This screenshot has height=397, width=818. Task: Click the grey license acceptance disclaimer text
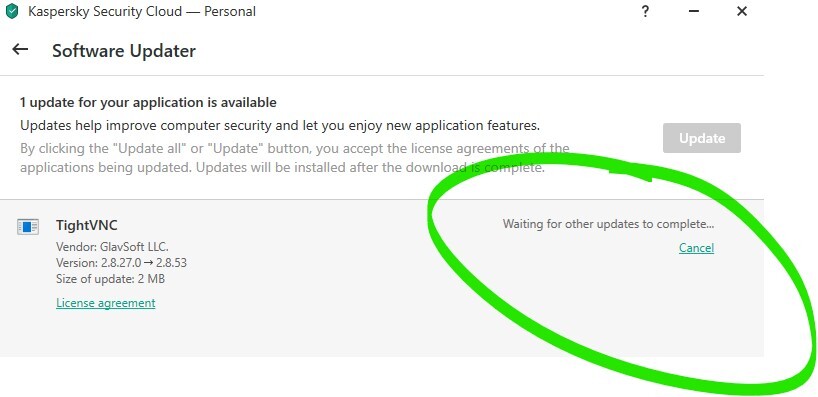point(295,159)
